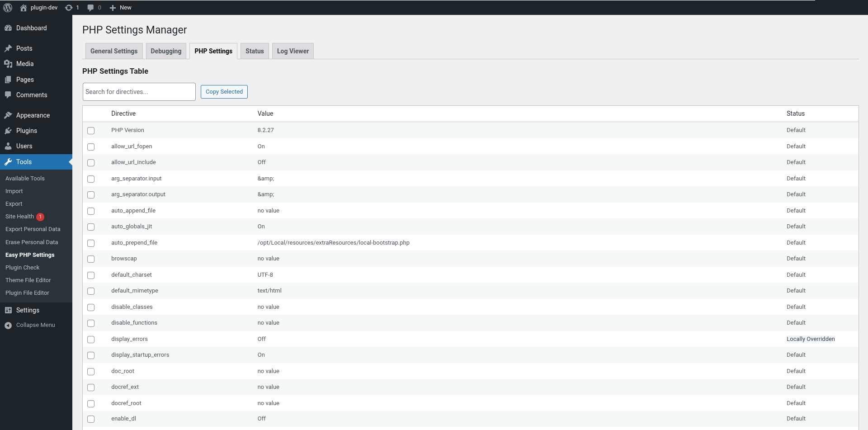
Task: Click the Copy Selected button
Action: (x=224, y=91)
